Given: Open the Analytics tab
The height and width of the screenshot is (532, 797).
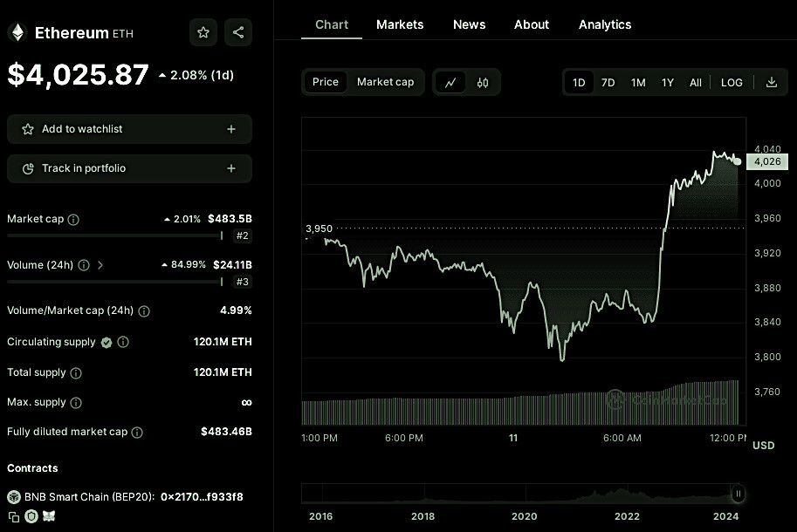Looking at the screenshot, I should point(605,24).
